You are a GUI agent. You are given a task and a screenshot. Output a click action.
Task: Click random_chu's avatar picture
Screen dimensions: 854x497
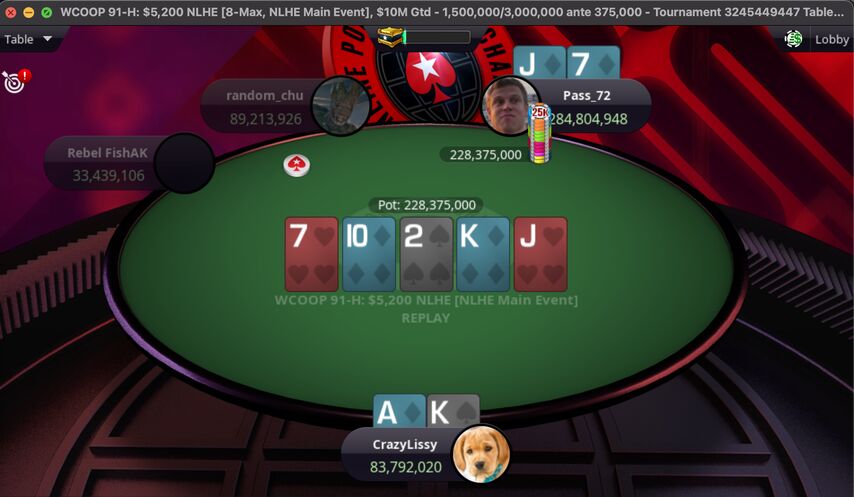click(341, 106)
